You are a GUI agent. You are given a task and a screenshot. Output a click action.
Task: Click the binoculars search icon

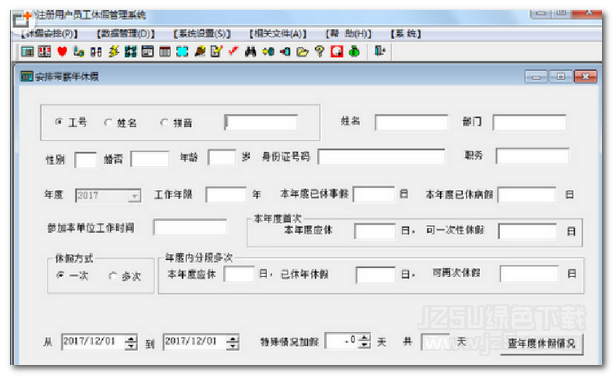click(x=250, y=52)
